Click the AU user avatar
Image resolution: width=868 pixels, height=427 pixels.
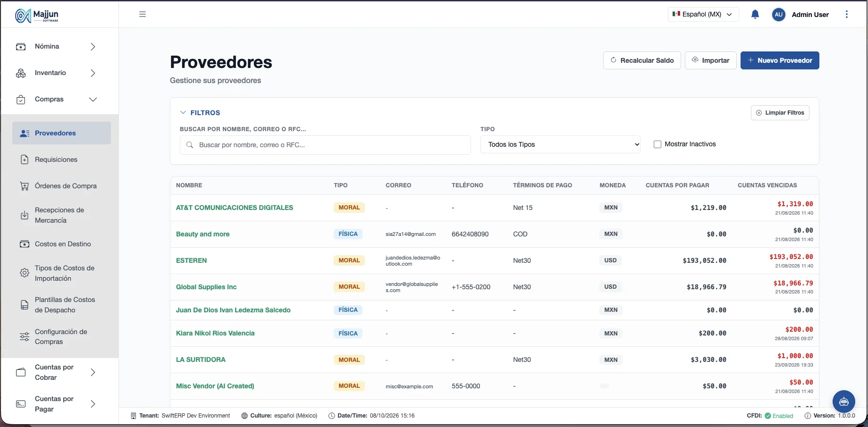point(779,15)
